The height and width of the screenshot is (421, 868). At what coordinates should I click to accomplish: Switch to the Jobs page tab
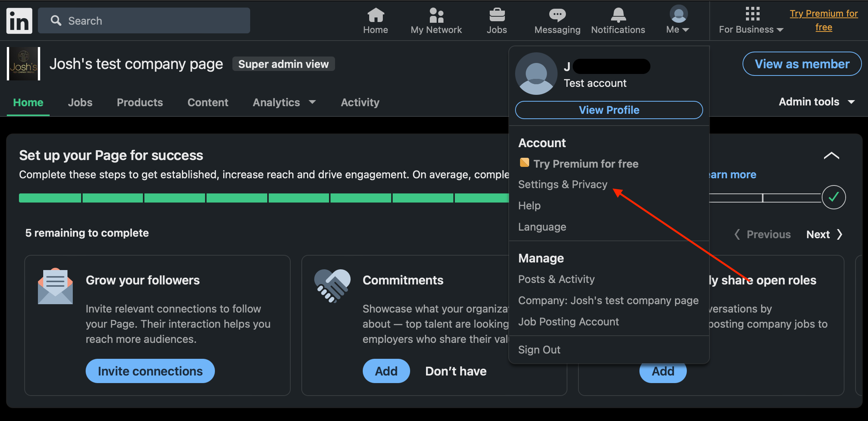[x=80, y=102]
